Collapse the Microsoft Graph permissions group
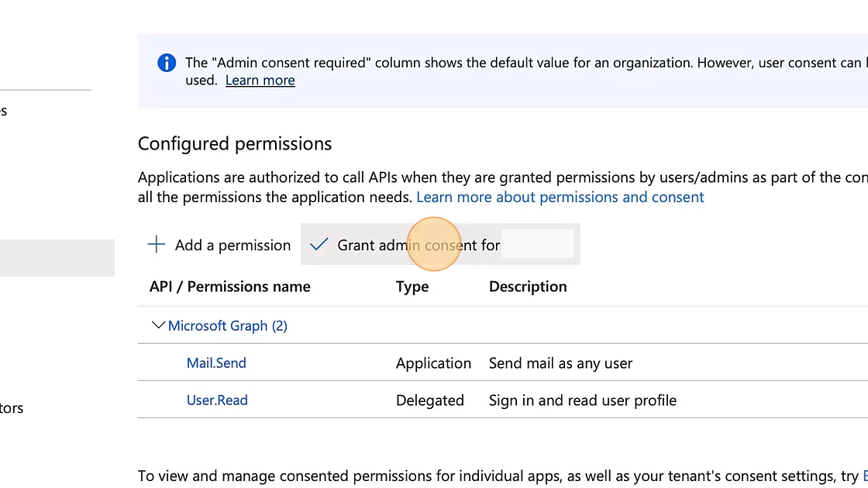Viewport: 868px width, 488px height. (x=158, y=325)
